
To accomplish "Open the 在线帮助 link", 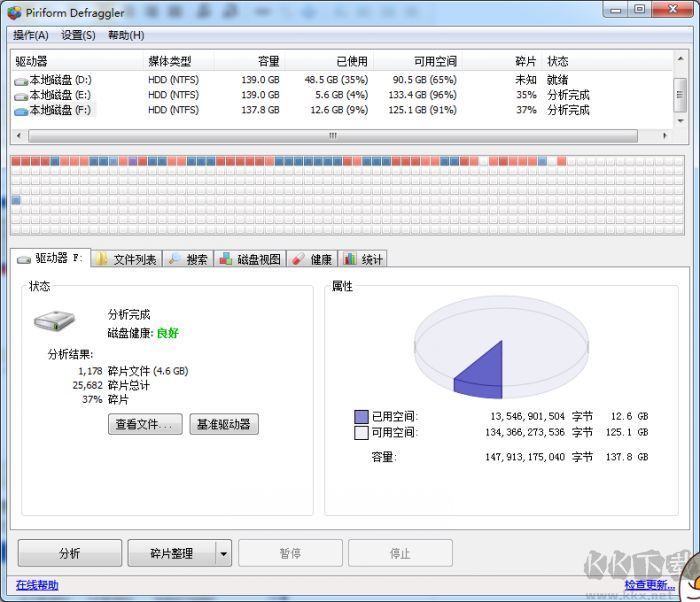I will point(37,585).
